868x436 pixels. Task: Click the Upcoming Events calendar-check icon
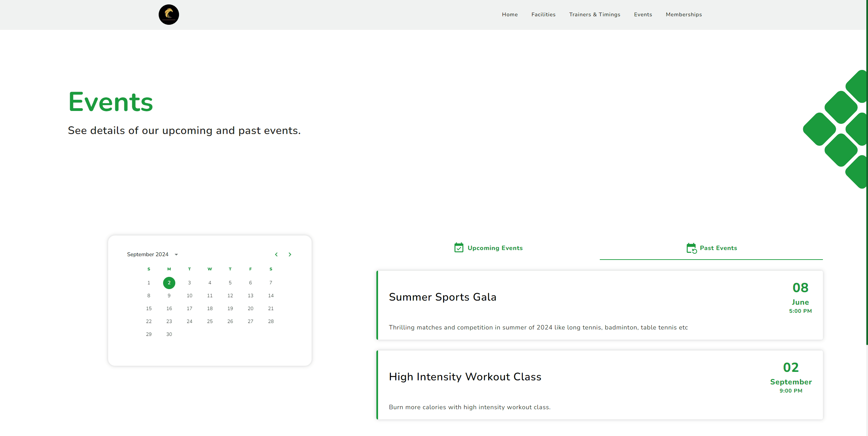coord(459,248)
